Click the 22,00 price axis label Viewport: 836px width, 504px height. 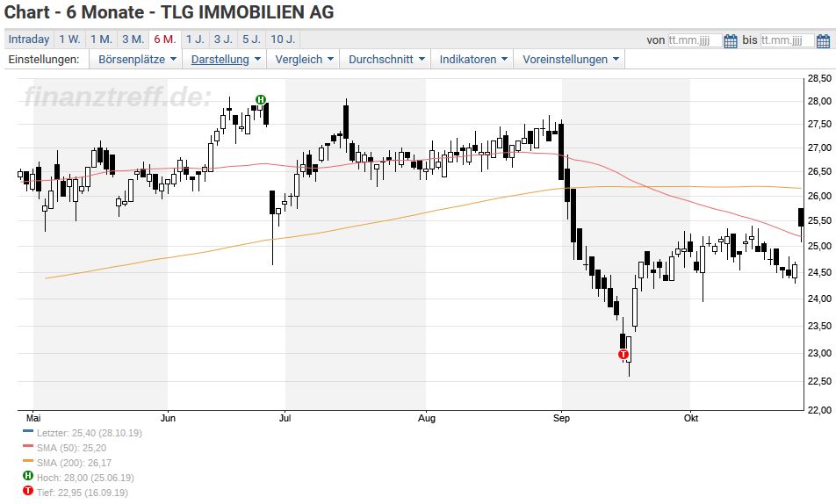coord(819,409)
